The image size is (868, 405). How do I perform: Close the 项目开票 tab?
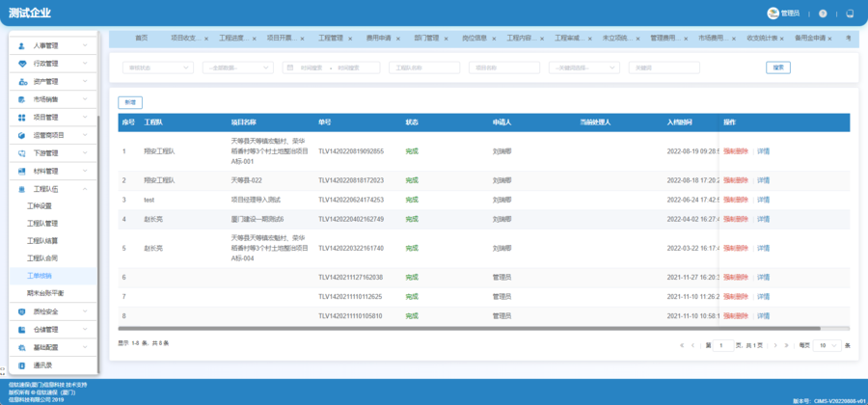[302, 39]
